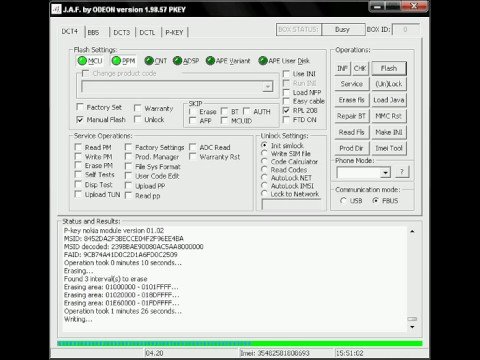Check SKIP AUTH option
The width and height of the screenshot is (480, 360).
click(247, 111)
